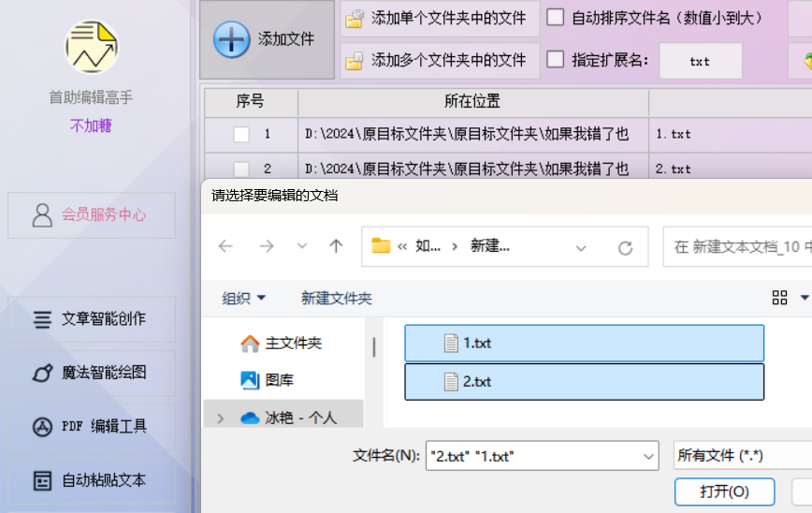Image resolution: width=812 pixels, height=513 pixels.
Task: Enable automatic file name sorting checkbox
Action: tap(555, 17)
